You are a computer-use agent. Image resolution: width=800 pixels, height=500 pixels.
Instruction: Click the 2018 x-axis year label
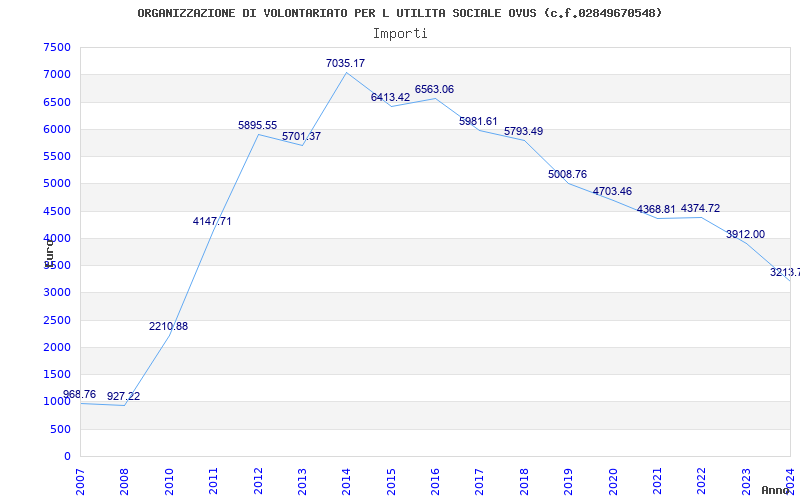pos(524,481)
